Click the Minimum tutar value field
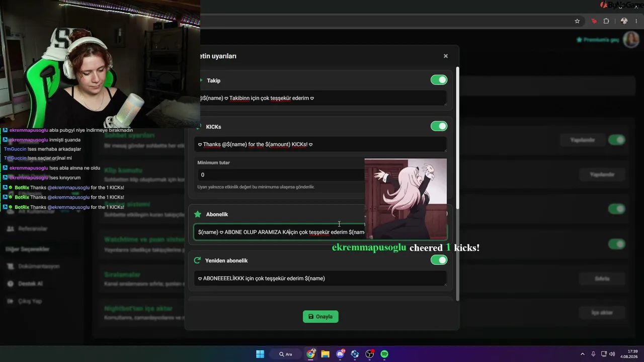644x362 pixels. coord(280,174)
